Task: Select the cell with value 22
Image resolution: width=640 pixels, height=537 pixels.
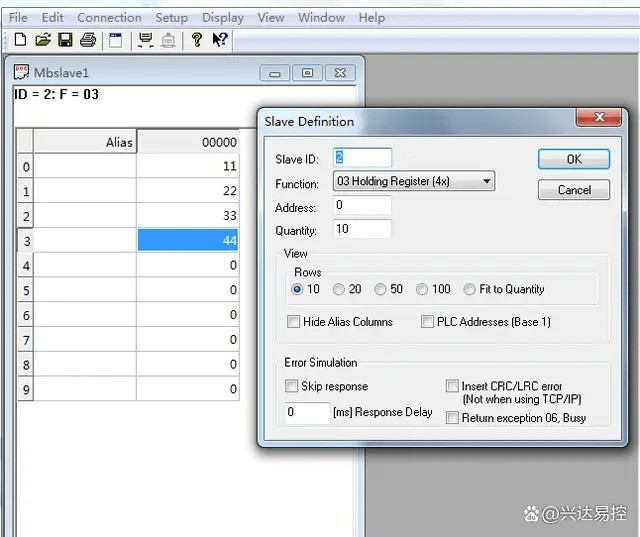Action: (188, 191)
